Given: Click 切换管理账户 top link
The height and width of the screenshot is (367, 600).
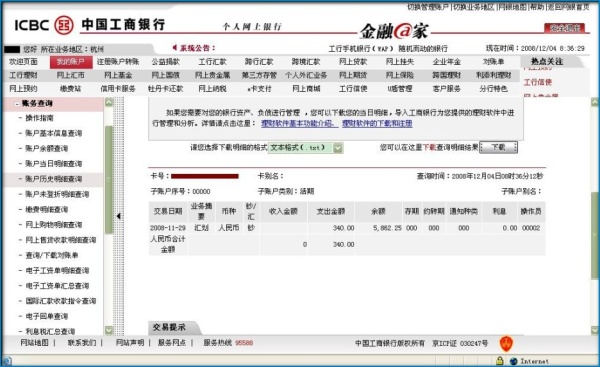Looking at the screenshot, I should tap(427, 7).
